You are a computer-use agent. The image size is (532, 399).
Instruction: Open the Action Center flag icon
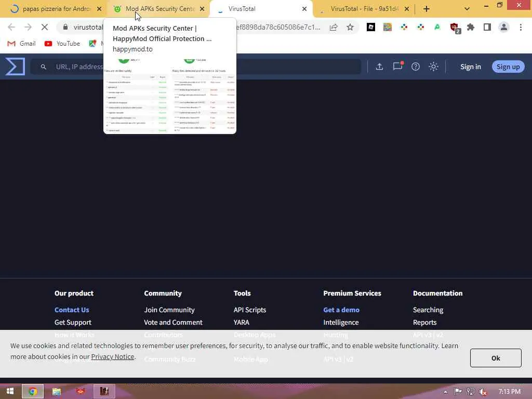click(458, 392)
